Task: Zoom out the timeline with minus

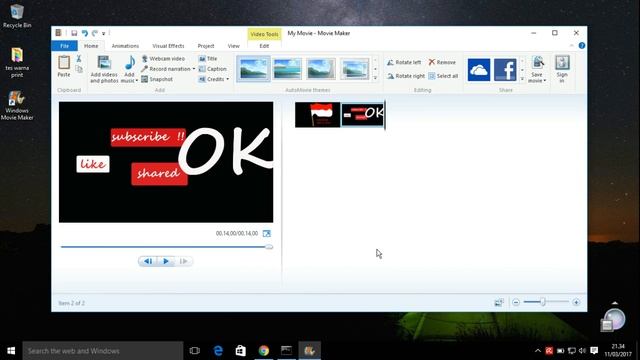Action: pos(516,302)
